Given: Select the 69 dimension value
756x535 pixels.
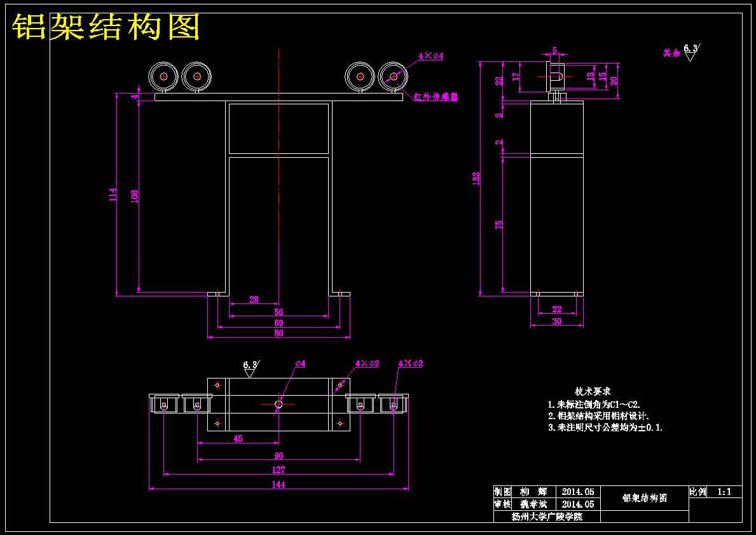Looking at the screenshot, I should pos(278,323).
